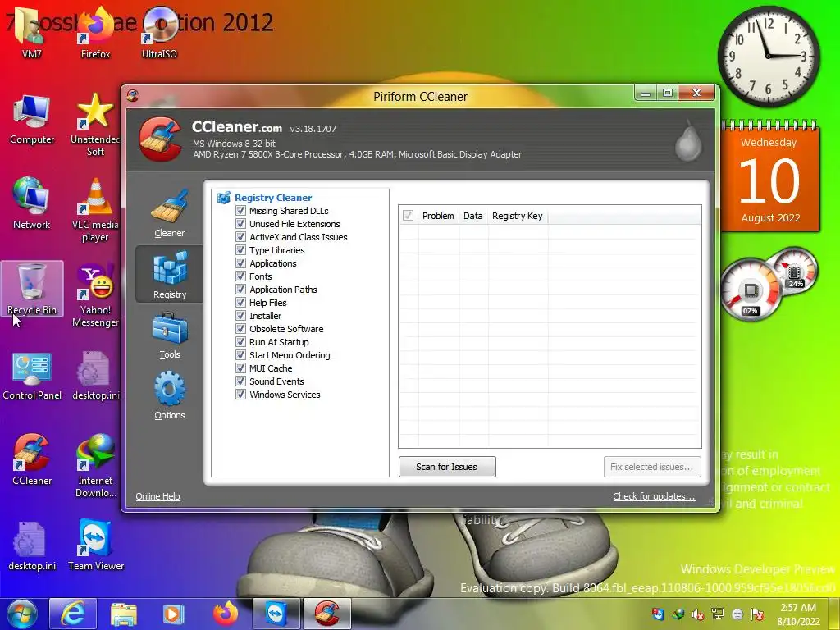Screen dimensions: 840x630
Task: Select the VM7 desktop folder icon
Action: [x=32, y=33]
